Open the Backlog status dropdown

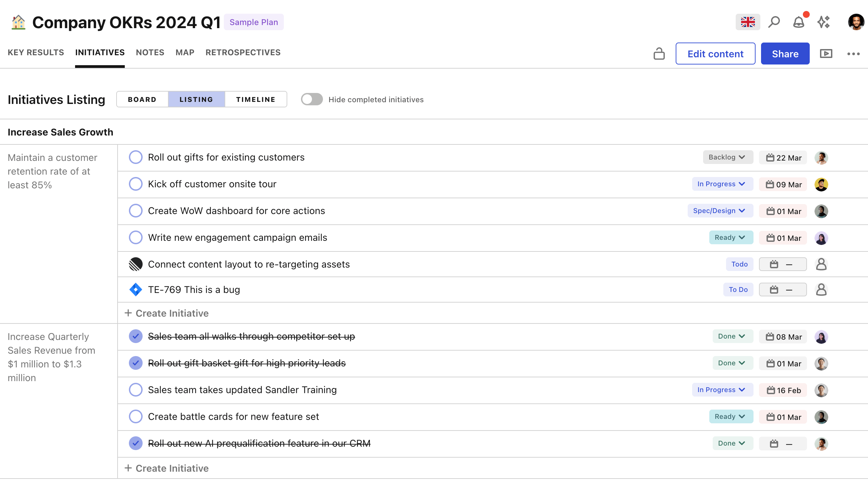coord(727,157)
